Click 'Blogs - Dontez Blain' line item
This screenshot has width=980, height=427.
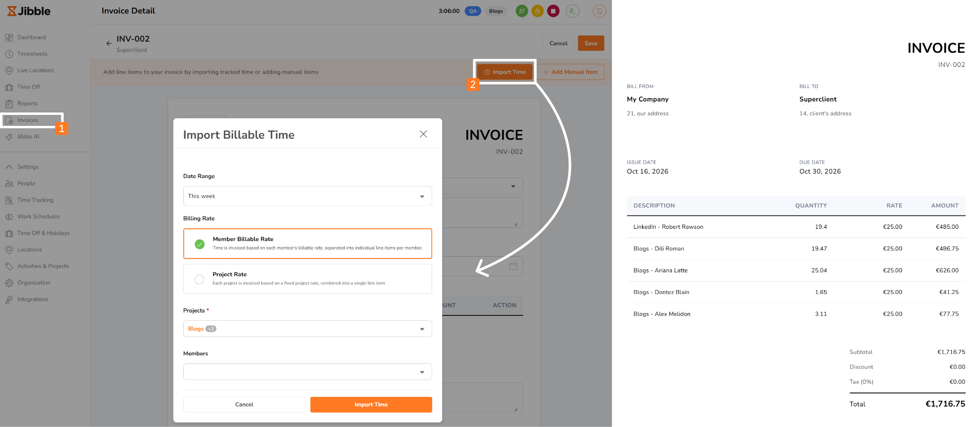click(x=661, y=292)
